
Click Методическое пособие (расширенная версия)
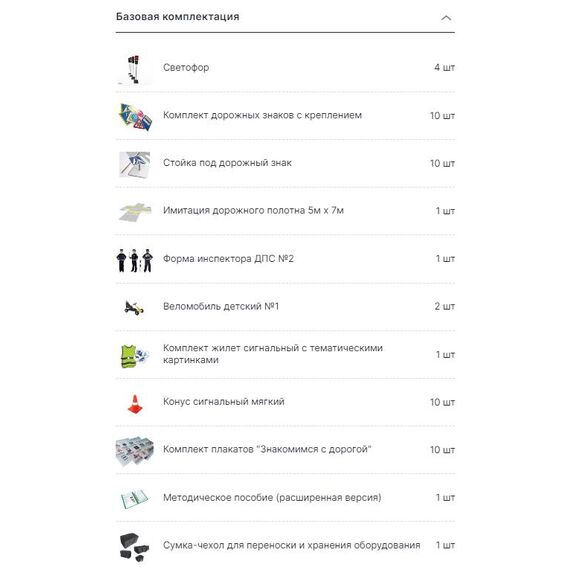click(272, 497)
